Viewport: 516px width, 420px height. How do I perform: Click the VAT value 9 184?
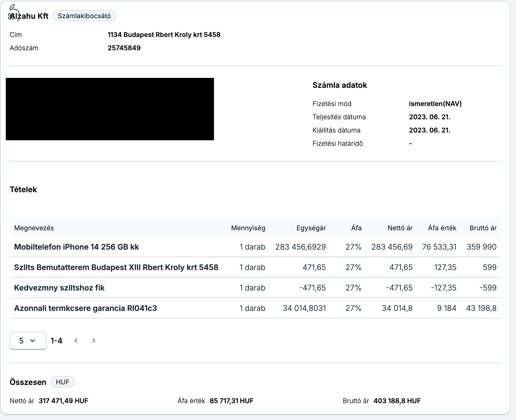[x=447, y=308]
